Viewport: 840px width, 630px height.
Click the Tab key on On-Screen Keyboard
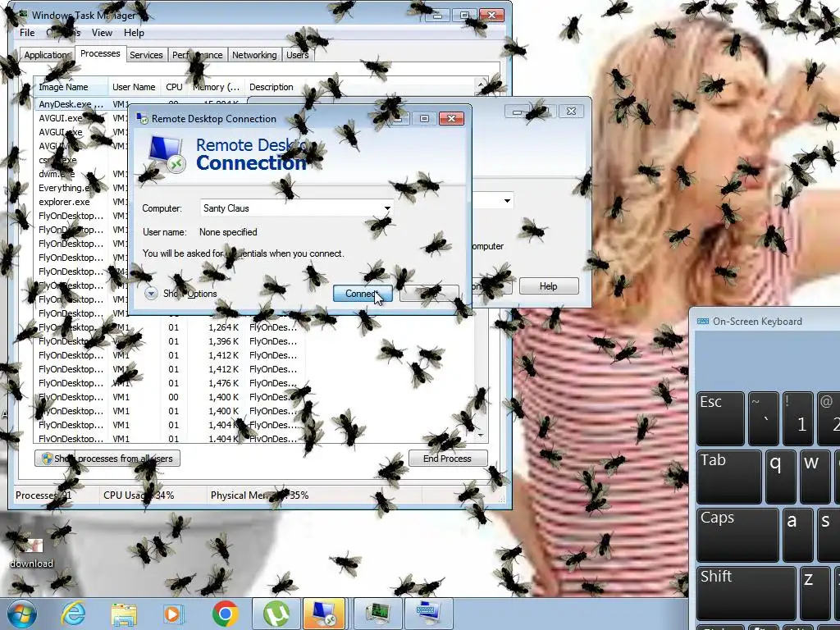click(x=729, y=477)
